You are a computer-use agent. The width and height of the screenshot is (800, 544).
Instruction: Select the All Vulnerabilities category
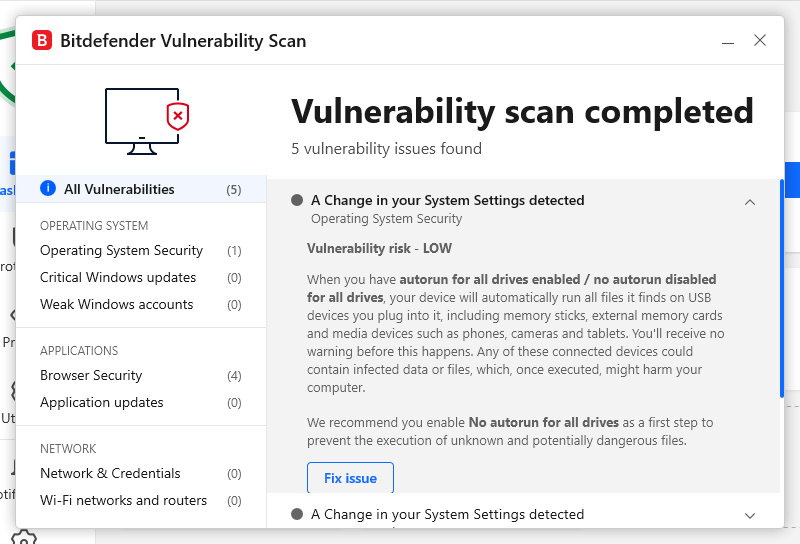click(x=119, y=189)
